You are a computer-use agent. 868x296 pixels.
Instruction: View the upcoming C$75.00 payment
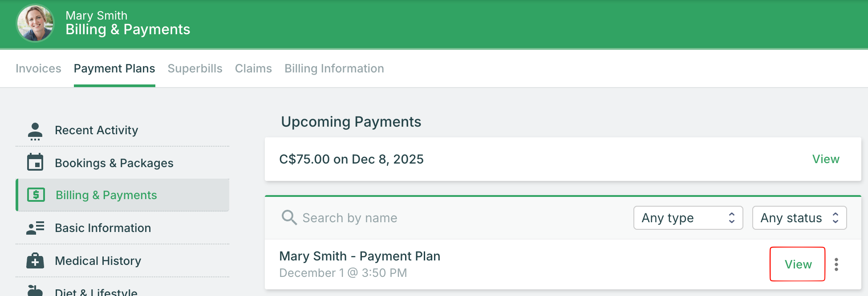click(x=826, y=159)
